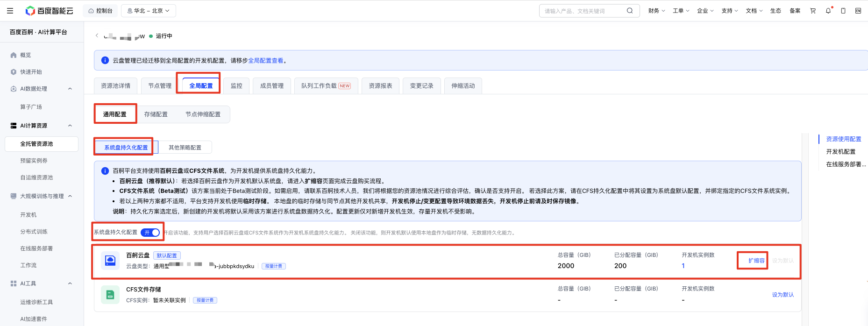Click the Baidu AI Cloud logo
This screenshot has width=868, height=326.
coord(49,11)
